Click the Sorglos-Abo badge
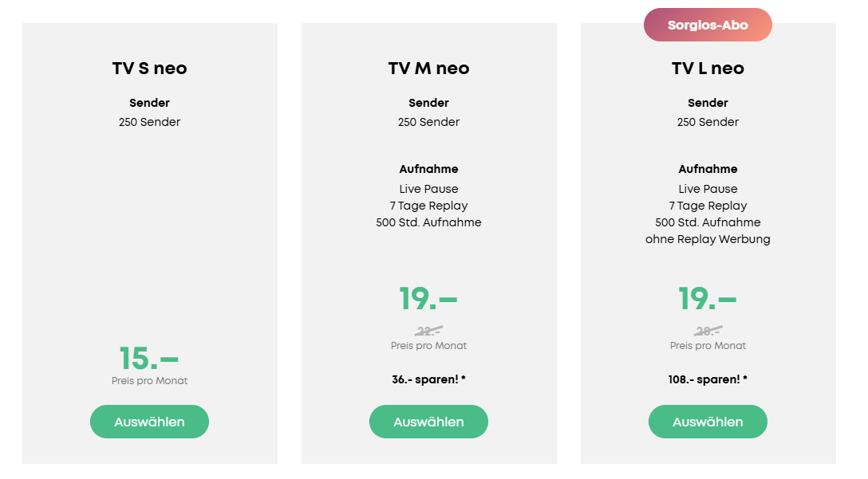Screen dimensions: 868x479 coord(708,25)
